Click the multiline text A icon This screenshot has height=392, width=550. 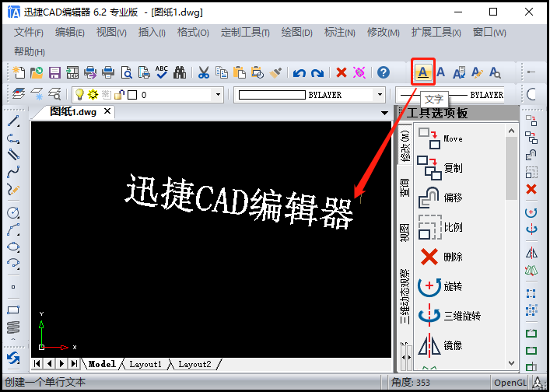click(x=441, y=72)
